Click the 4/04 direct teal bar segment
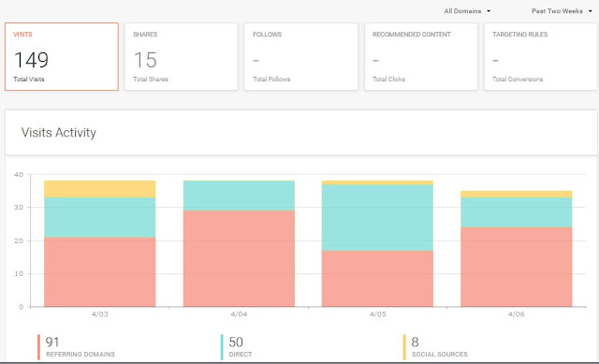The width and height of the screenshot is (599, 364). click(239, 196)
